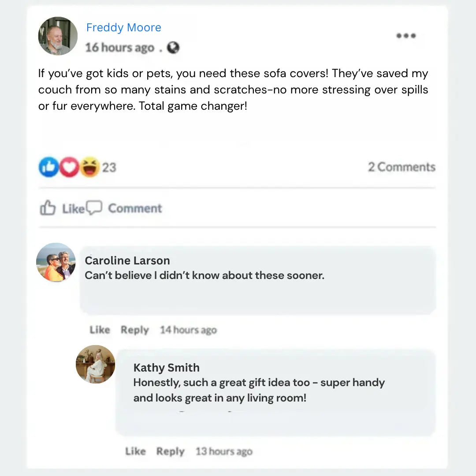Click the 16 hours ago timestamp
Screen dimensions: 476x476
point(119,48)
